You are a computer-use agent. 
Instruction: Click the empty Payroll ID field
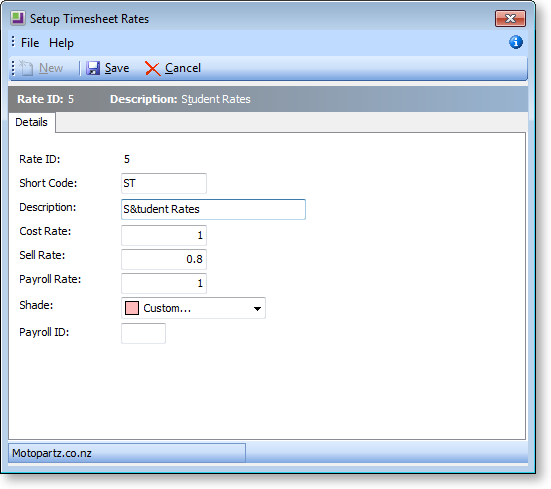[143, 333]
